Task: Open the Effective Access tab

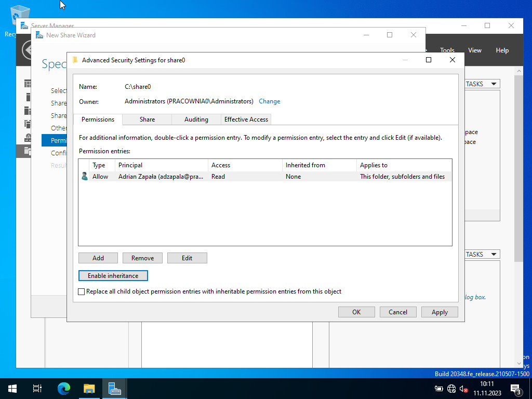Action: [x=246, y=119]
